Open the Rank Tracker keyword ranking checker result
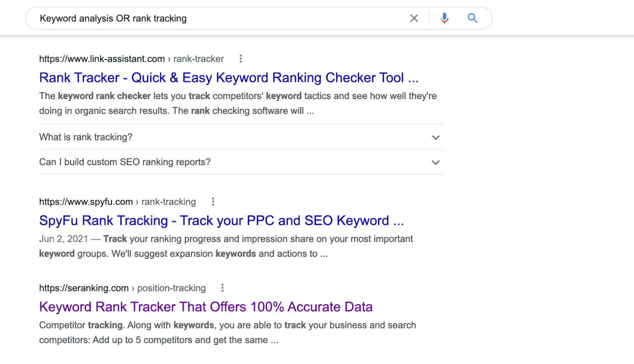Image resolution: width=634 pixels, height=364 pixels. click(229, 78)
